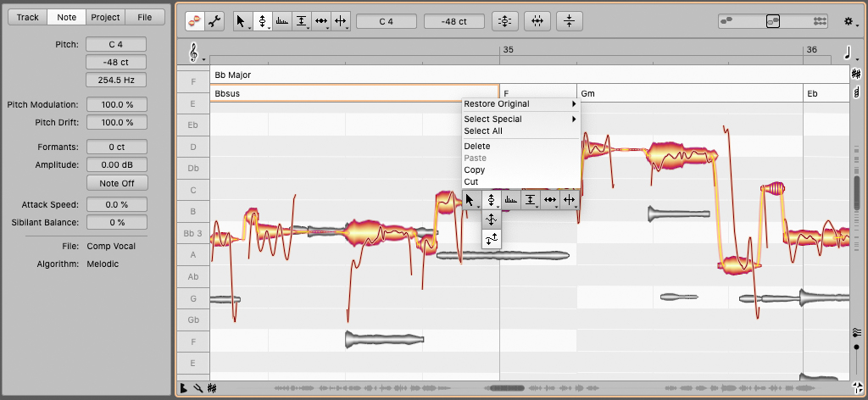This screenshot has width=868, height=400.
Task: Choose Select All from context menu
Action: pos(483,131)
